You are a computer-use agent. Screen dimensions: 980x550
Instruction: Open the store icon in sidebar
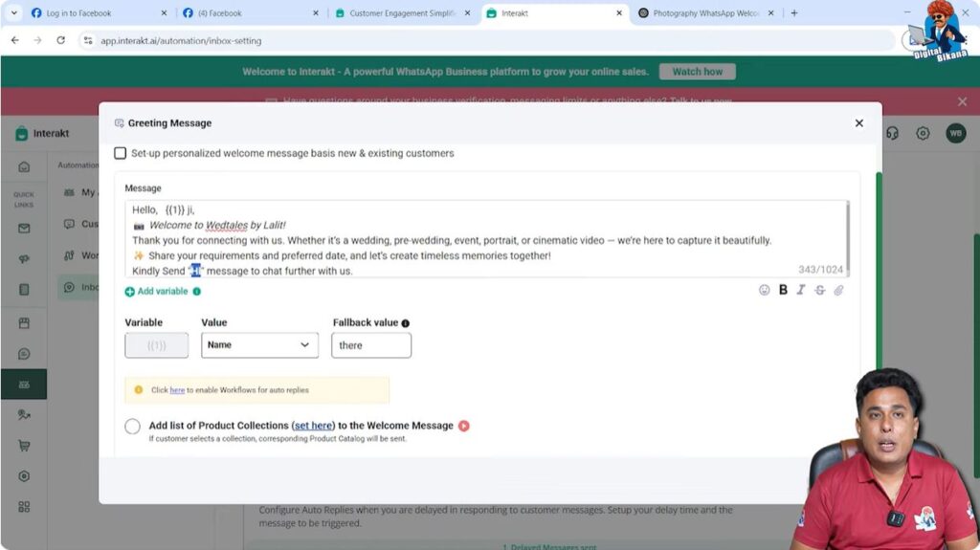pyautogui.click(x=24, y=323)
